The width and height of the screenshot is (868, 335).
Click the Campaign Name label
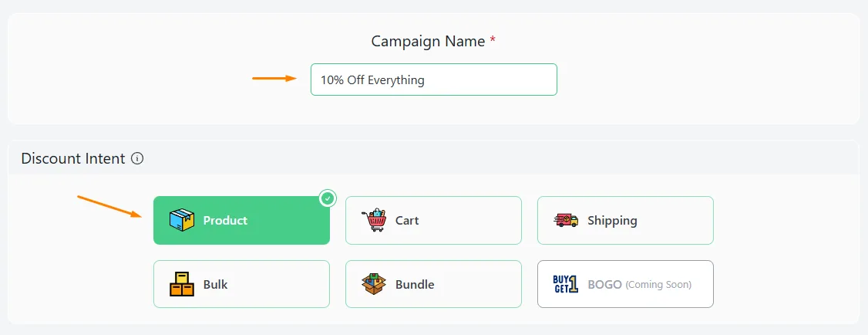(428, 41)
